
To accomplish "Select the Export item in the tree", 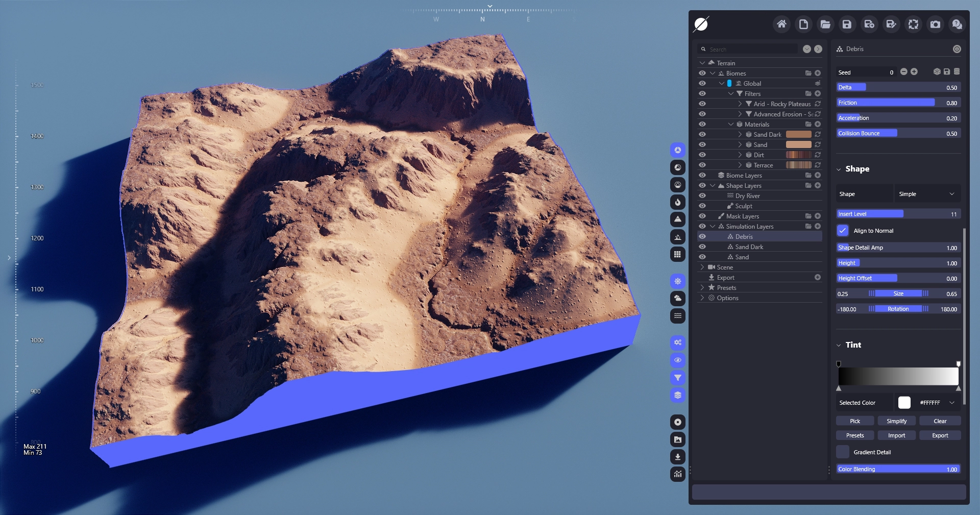I will [725, 278].
